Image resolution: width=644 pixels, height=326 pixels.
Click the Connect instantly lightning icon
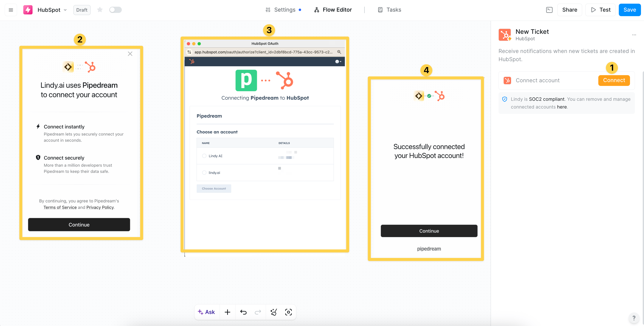(38, 126)
